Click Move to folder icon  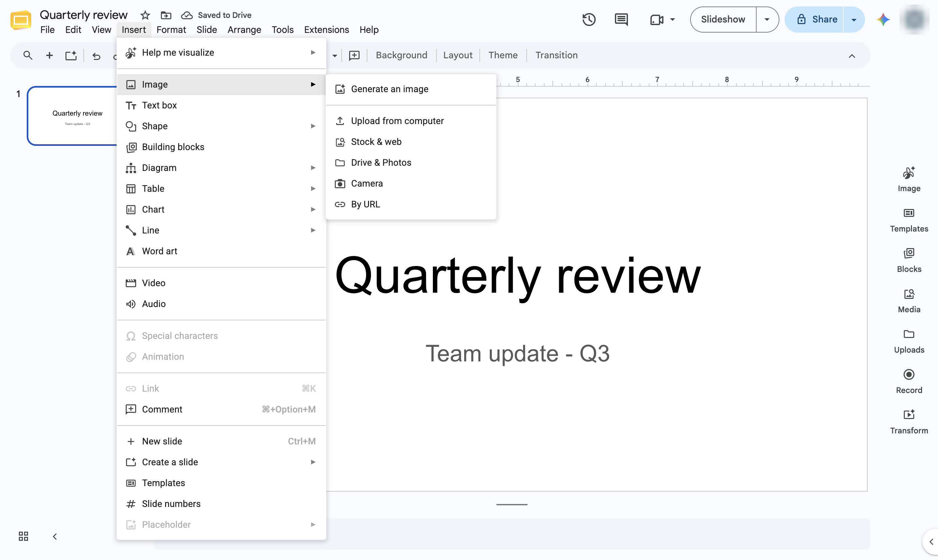166,15
